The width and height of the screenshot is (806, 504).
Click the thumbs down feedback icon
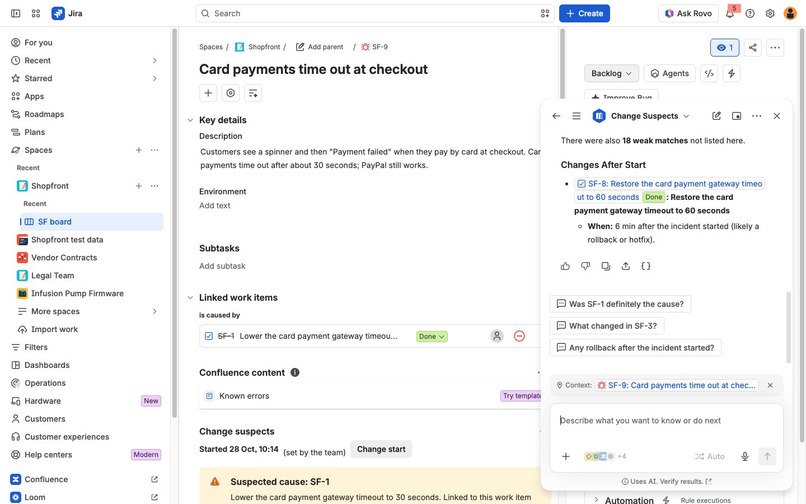(585, 266)
